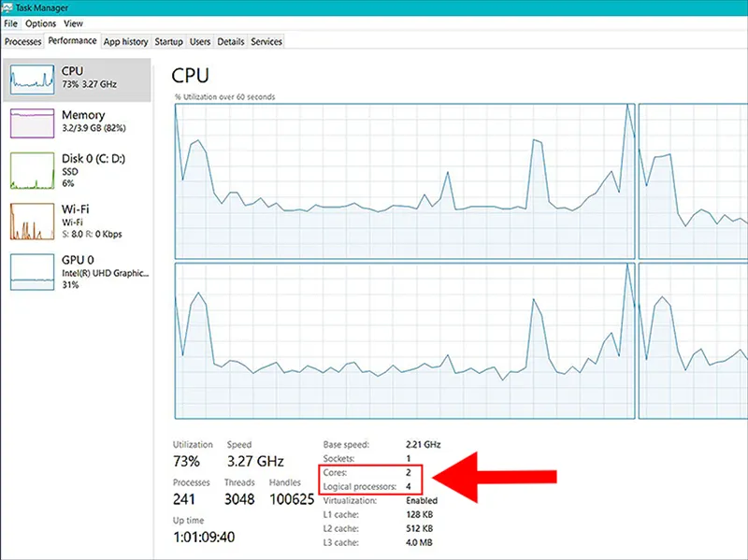The image size is (748, 560).
Task: Click the L1 cache 128 KB value
Action: 419,515
